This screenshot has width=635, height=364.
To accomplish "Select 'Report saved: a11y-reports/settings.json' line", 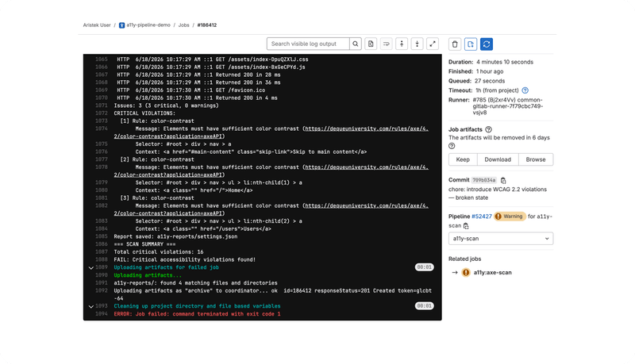I will (175, 236).
